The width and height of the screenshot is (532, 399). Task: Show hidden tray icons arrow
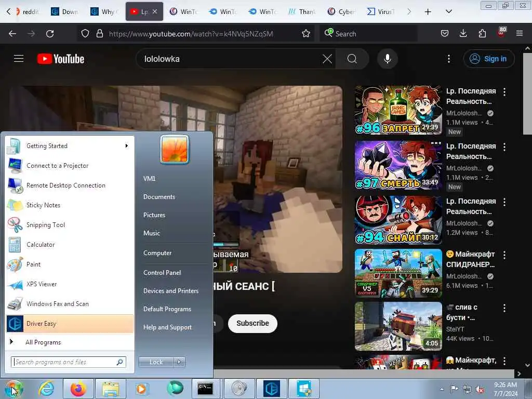point(442,389)
